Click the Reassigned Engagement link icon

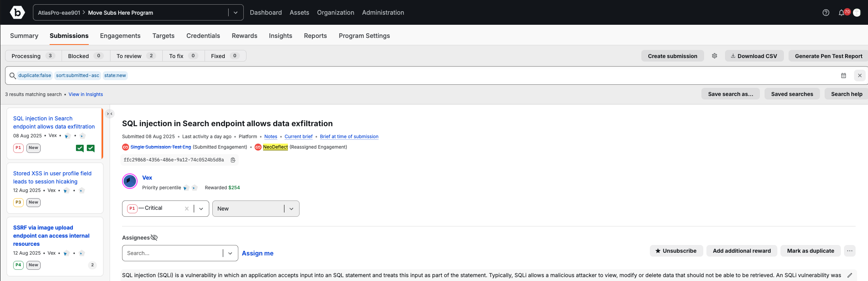[x=258, y=147]
